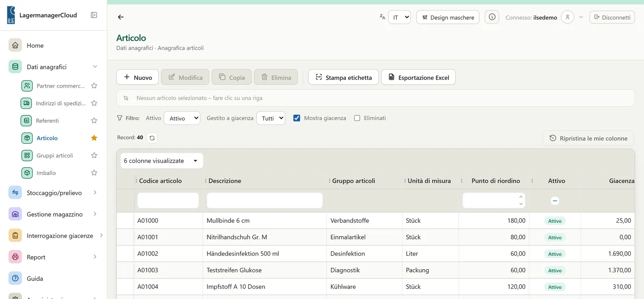Click Ripristina le mie colonne button
The height and width of the screenshot is (299, 644).
point(588,138)
